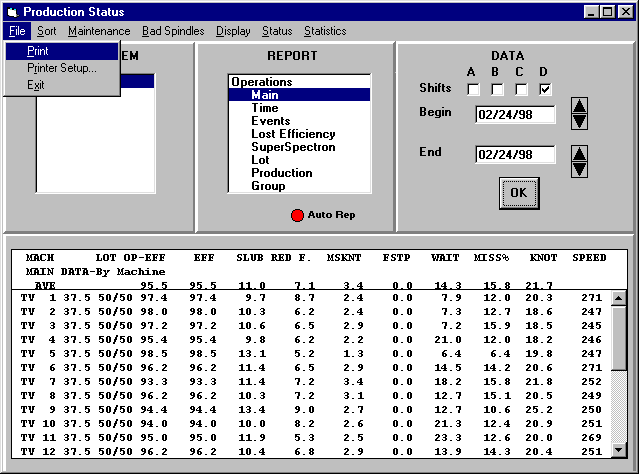This screenshot has height=474, width=639.
Task: Click the red Auto Rep indicator
Action: pos(297,215)
